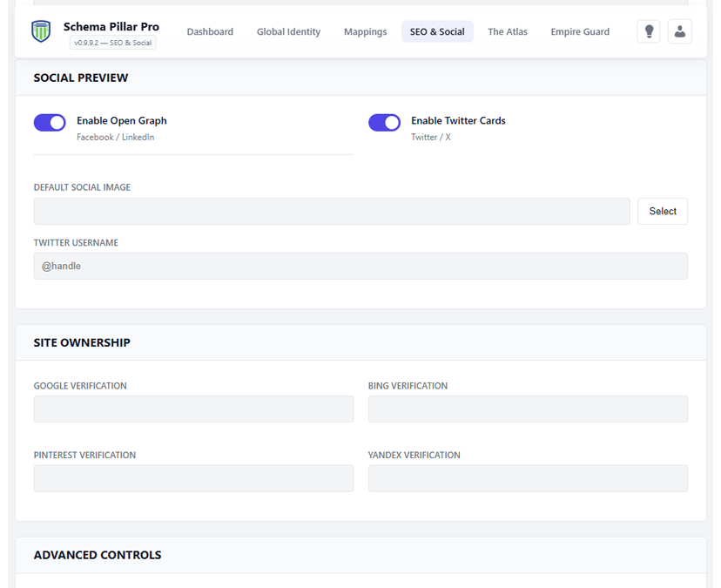Open The Atlas tab
Screen dimensions: 721x588
pyautogui.click(x=508, y=31)
